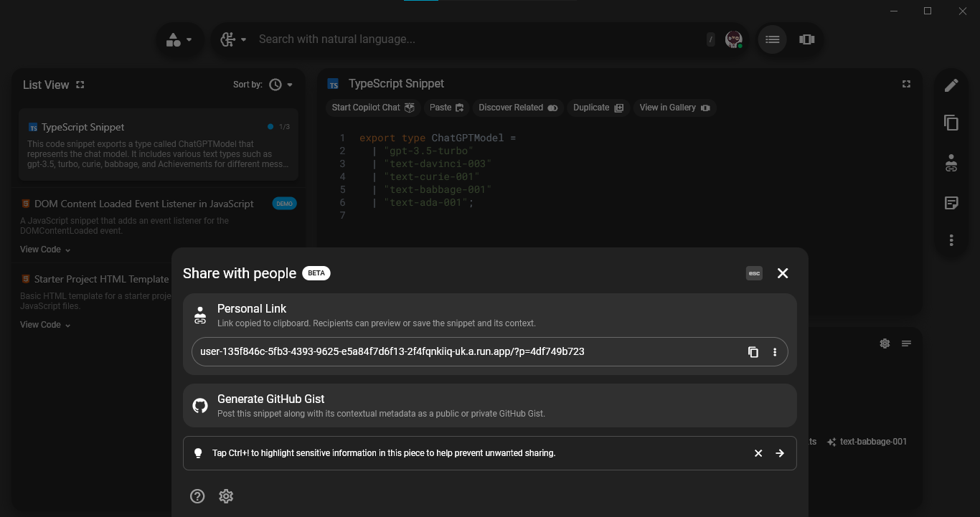Copy the personal link to clipboard
The width and height of the screenshot is (980, 517).
[x=753, y=352]
